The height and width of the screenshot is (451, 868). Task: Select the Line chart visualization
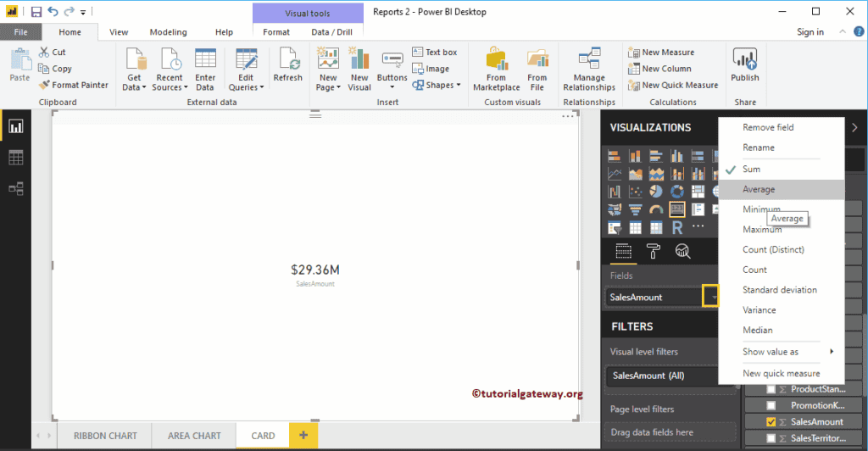coord(615,175)
